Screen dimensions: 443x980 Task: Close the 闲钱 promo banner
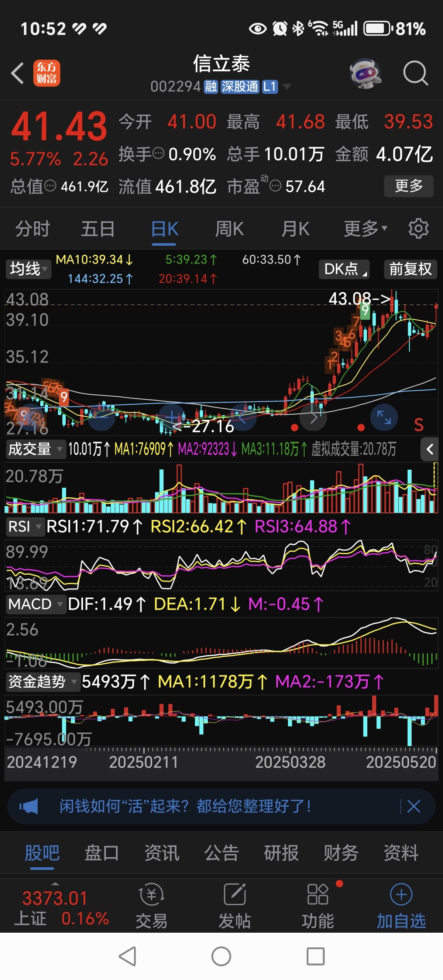413,806
